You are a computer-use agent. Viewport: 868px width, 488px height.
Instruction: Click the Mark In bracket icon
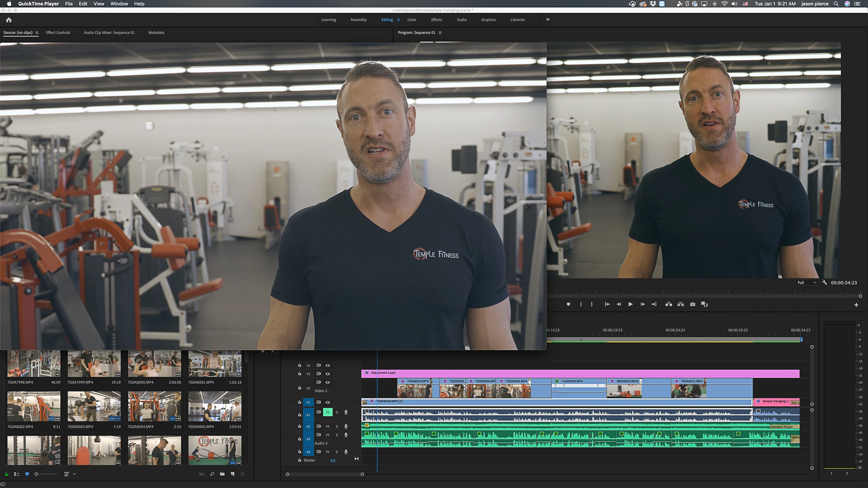581,304
